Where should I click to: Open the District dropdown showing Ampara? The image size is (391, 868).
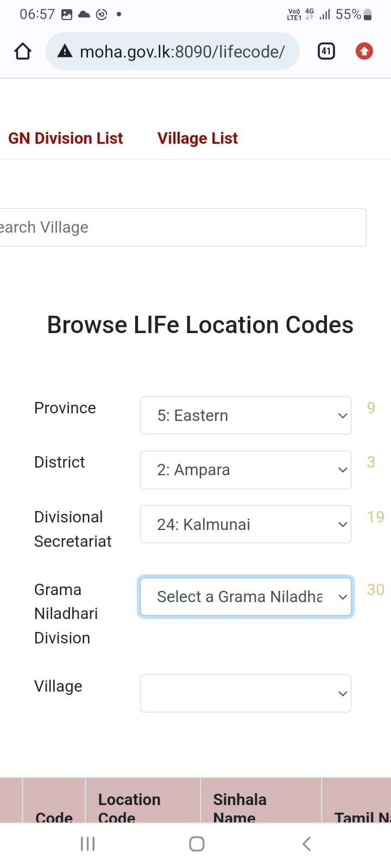tap(245, 470)
